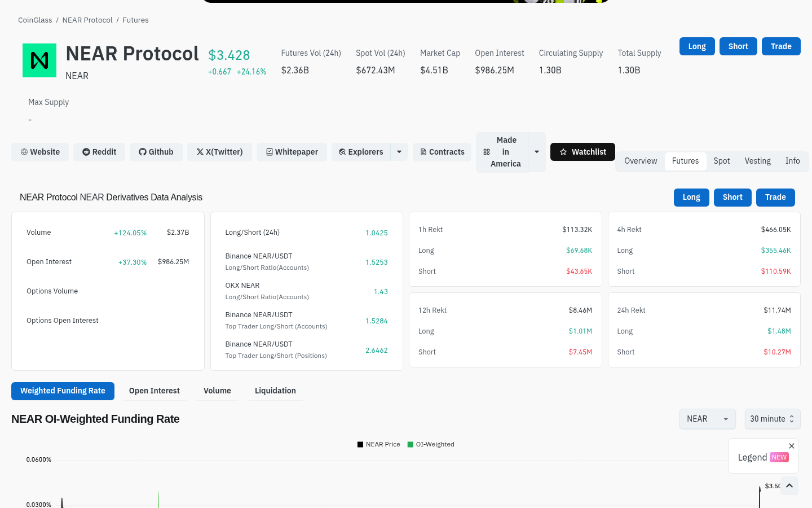This screenshot has width=812, height=508.
Task: Click the top header Short button
Action: click(x=738, y=46)
